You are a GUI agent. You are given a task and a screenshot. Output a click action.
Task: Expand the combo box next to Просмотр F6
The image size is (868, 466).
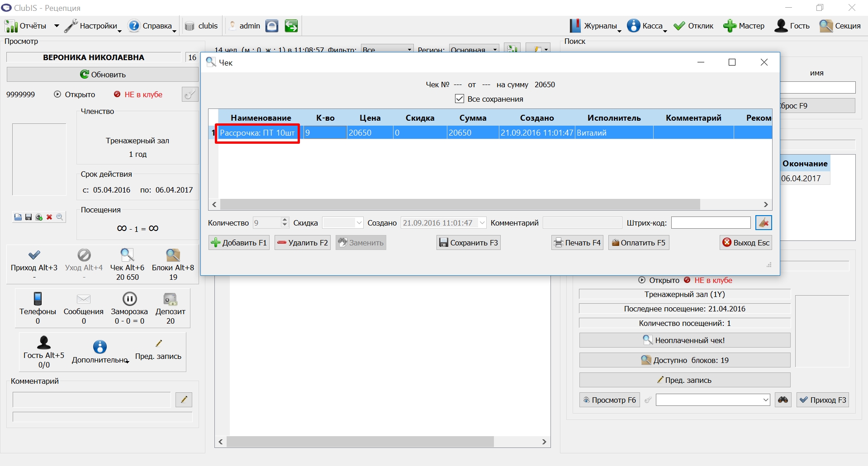(766, 400)
